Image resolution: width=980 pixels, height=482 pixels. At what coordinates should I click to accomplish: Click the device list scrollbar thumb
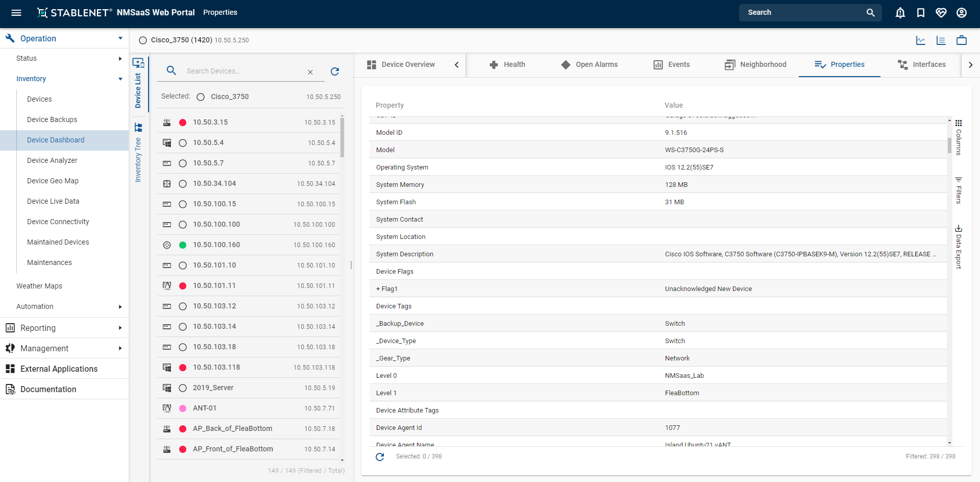[x=342, y=138]
